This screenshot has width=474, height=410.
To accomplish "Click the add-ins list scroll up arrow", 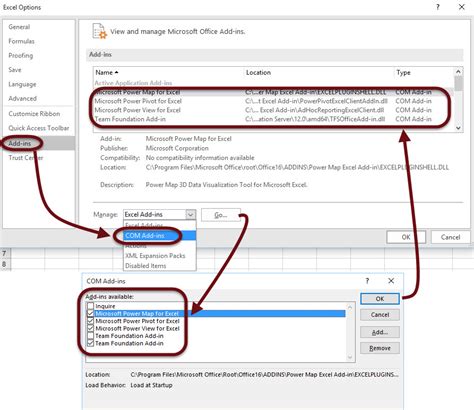I will point(458,72).
